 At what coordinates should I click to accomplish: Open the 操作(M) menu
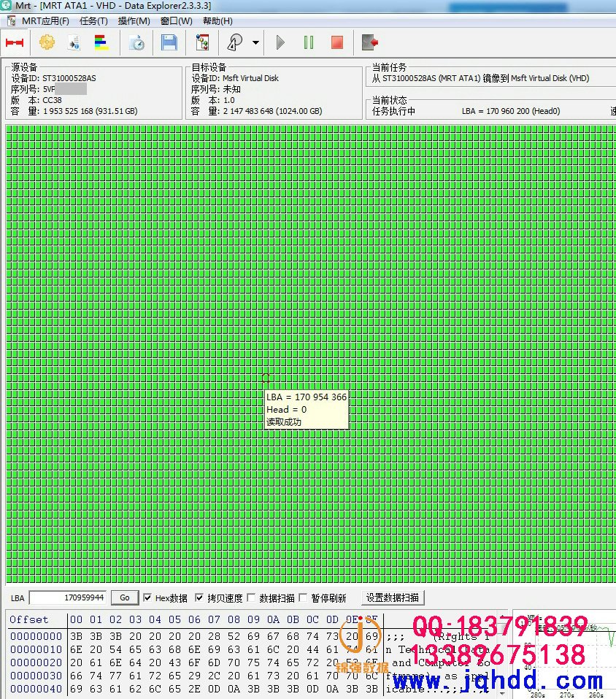134,21
